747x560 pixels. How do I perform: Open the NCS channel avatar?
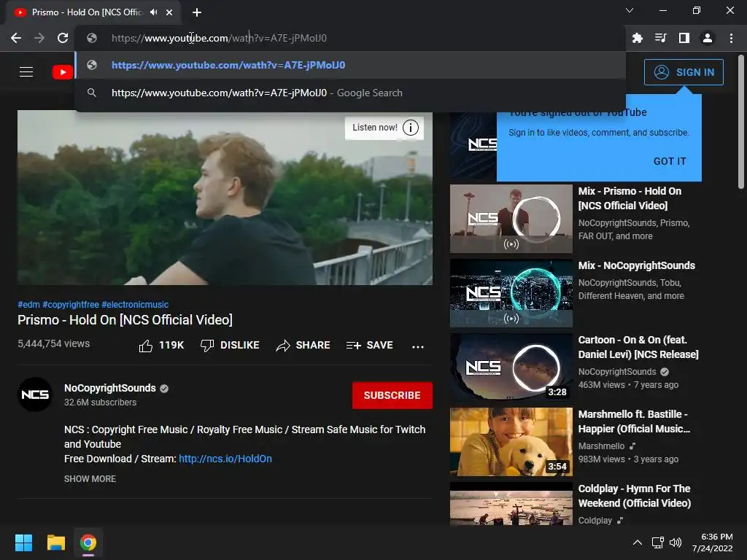[35, 394]
